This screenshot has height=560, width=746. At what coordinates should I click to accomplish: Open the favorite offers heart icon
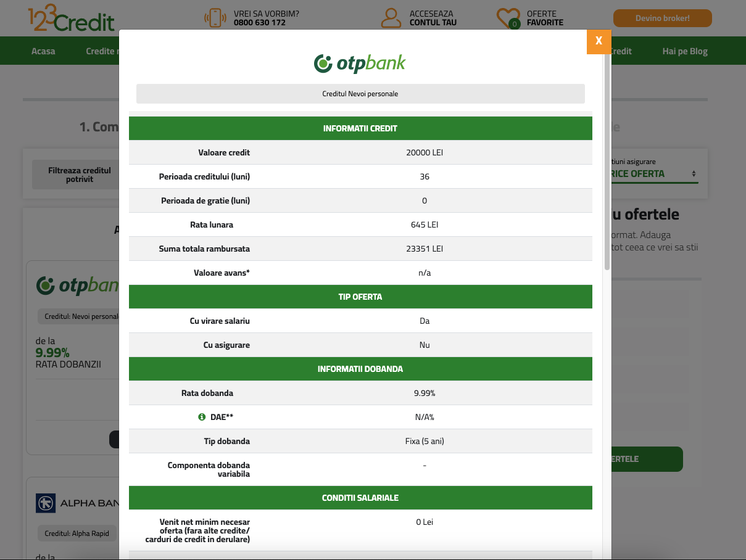508,18
